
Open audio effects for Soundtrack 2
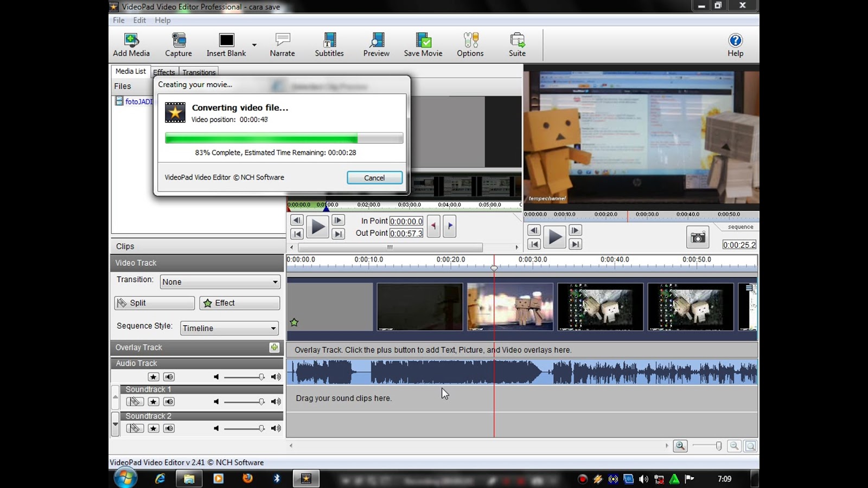(x=154, y=428)
